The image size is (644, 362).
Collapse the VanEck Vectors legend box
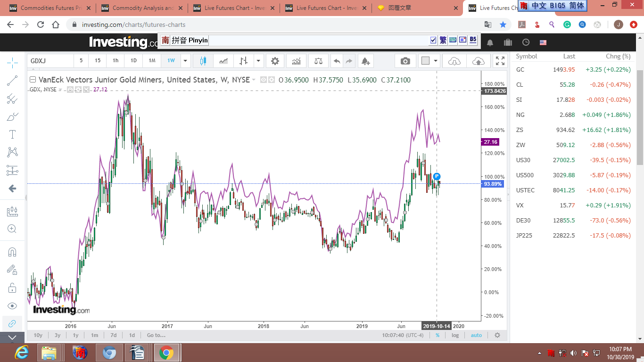coord(33,80)
